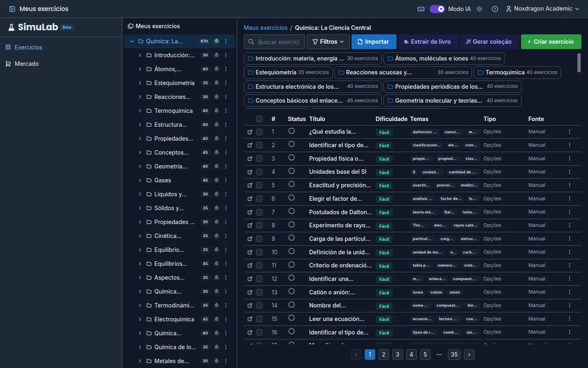
Task: Click the Buscar exercícios search field
Action: (274, 42)
